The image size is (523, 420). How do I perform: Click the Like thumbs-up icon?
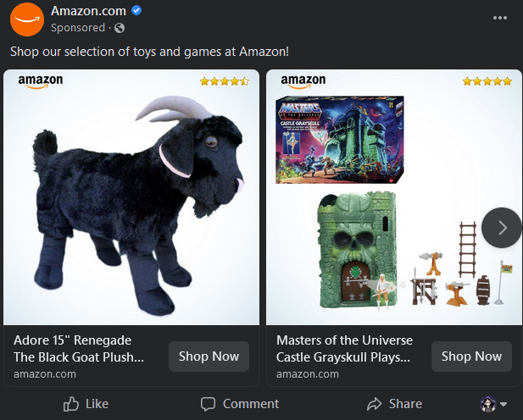72,404
